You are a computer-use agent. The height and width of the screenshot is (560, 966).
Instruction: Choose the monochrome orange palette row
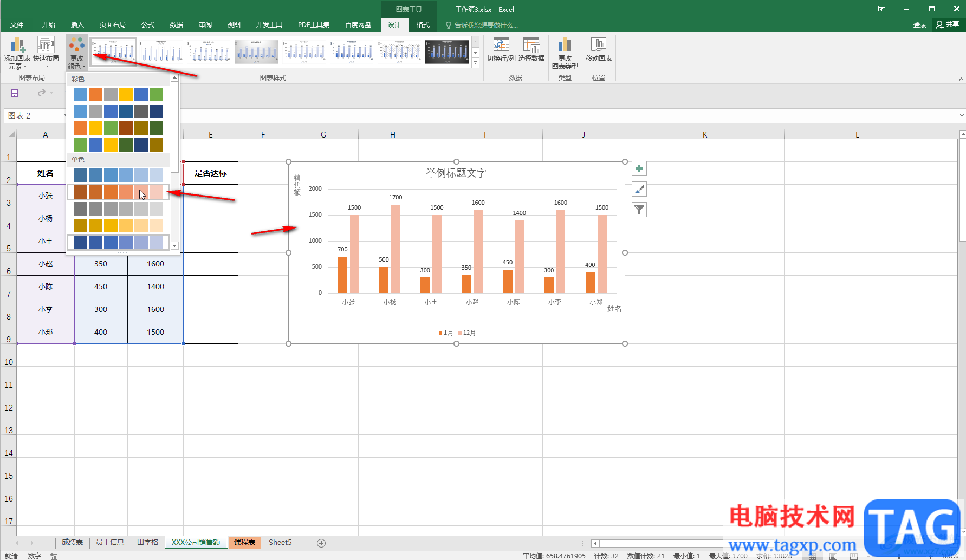(x=118, y=192)
